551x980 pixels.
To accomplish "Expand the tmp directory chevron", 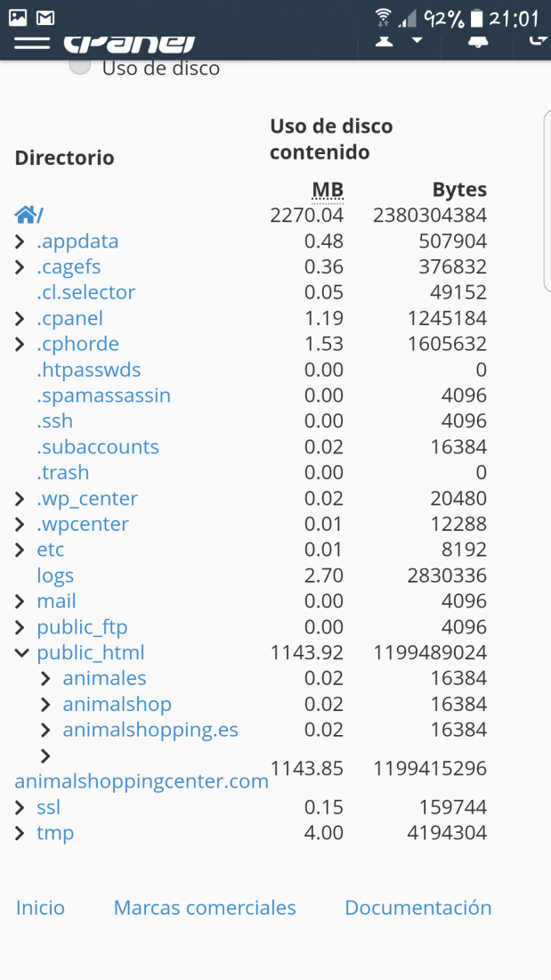I will click(20, 833).
